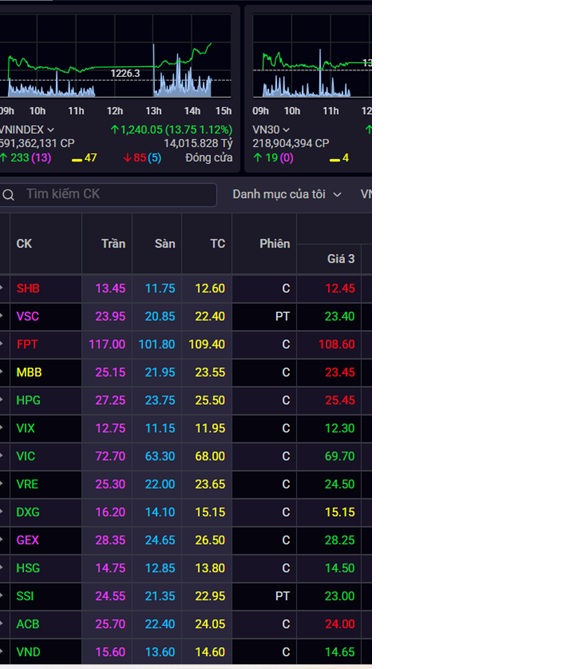Click the VNINDEX declining stocks count 85
Viewport: 570px width, 669px height.
(142, 158)
